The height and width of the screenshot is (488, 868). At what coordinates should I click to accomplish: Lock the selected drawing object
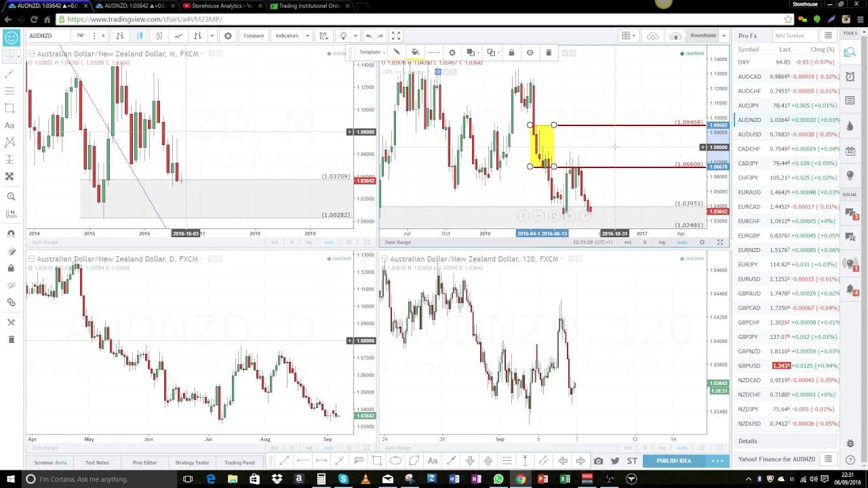(x=511, y=52)
